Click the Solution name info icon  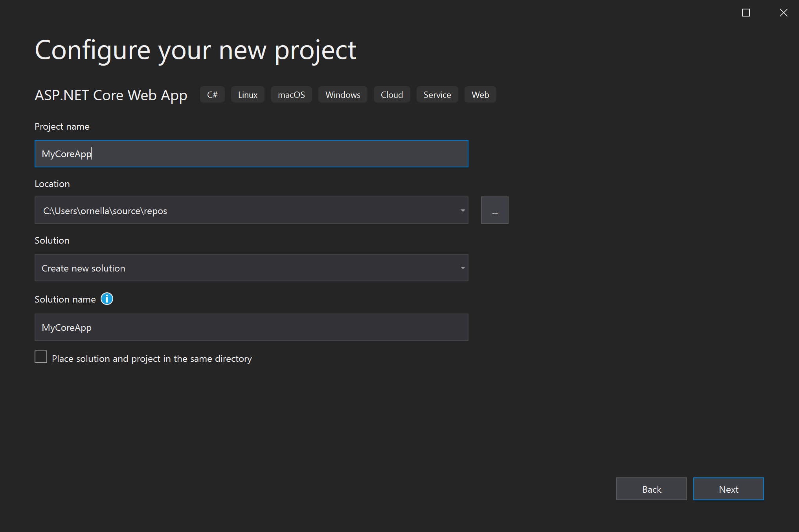[x=106, y=299]
